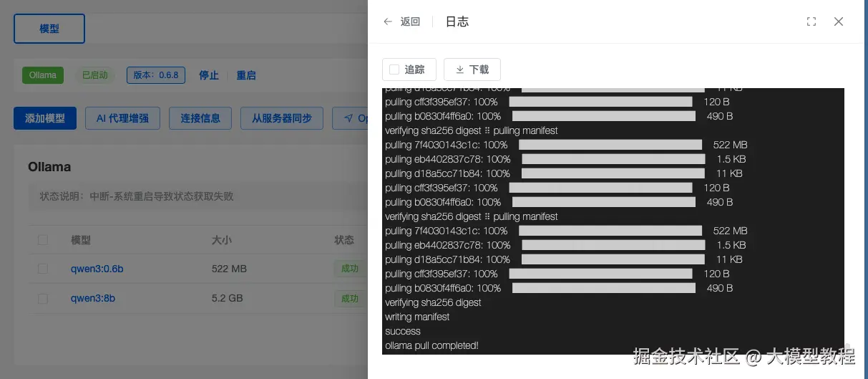Click 从服务器同步 button
868x379 pixels.
(x=282, y=118)
